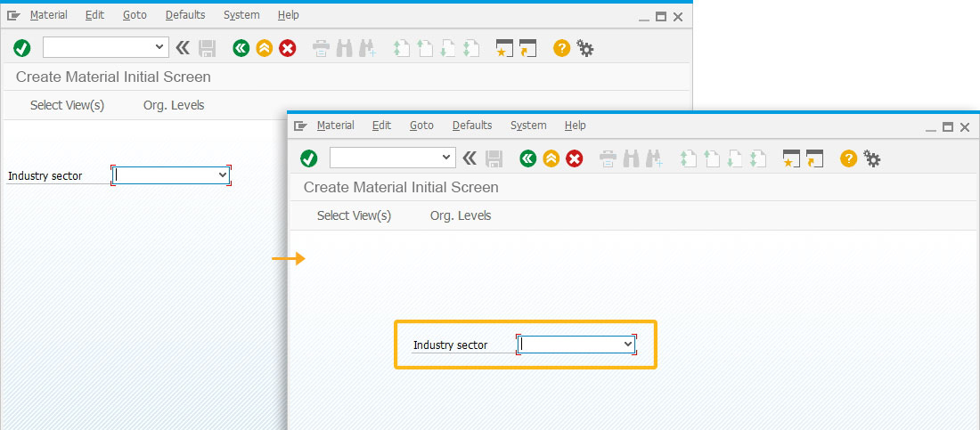Click the Last Page icon in the back window
The image size is (980, 430).
471,48
